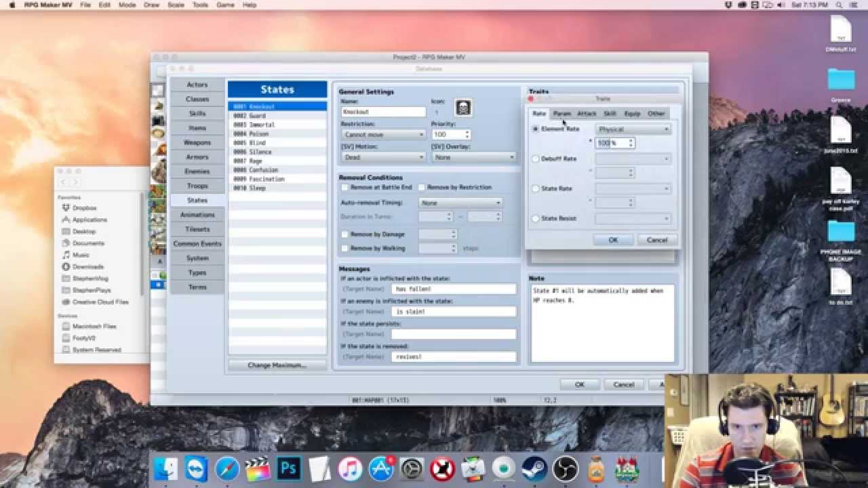Open iTunes in the dock
Screen dimensions: 868x488
point(351,469)
